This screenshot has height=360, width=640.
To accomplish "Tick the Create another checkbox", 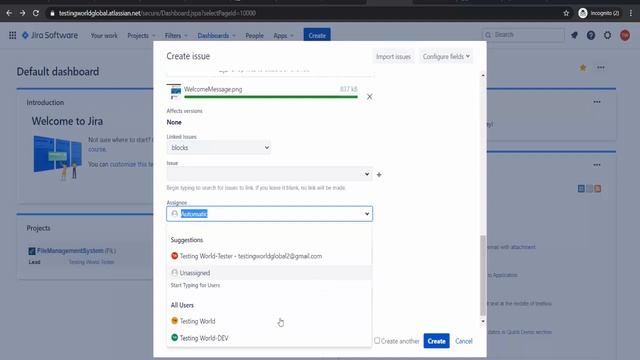I will (x=377, y=340).
